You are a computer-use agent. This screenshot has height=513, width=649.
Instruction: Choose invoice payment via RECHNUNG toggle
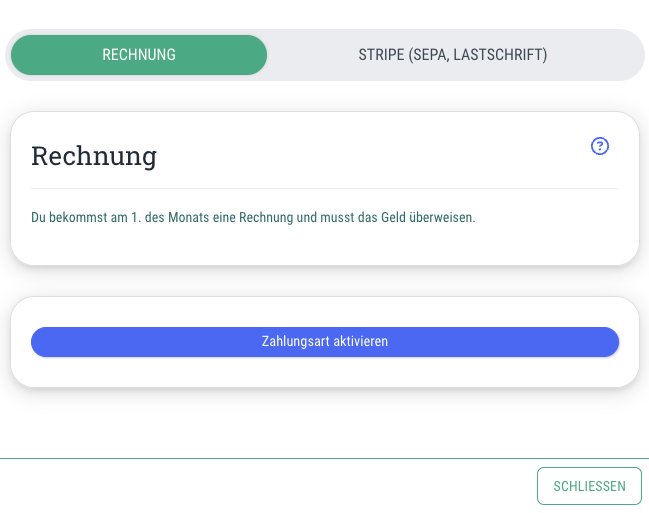139,55
